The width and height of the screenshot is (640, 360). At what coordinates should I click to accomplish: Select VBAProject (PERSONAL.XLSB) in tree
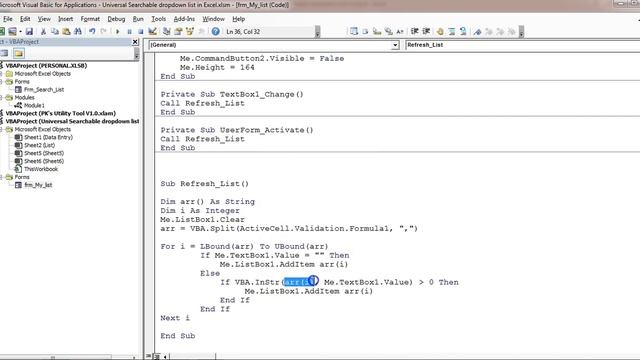click(46, 65)
